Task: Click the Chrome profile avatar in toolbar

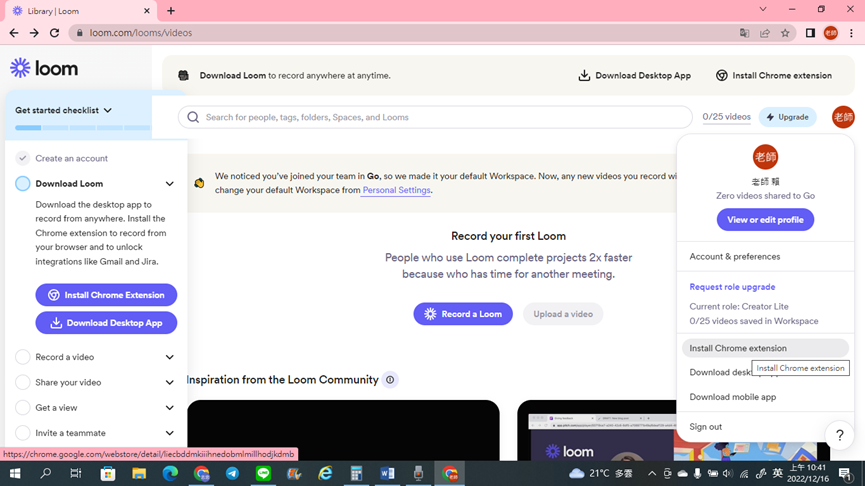Action: click(831, 33)
